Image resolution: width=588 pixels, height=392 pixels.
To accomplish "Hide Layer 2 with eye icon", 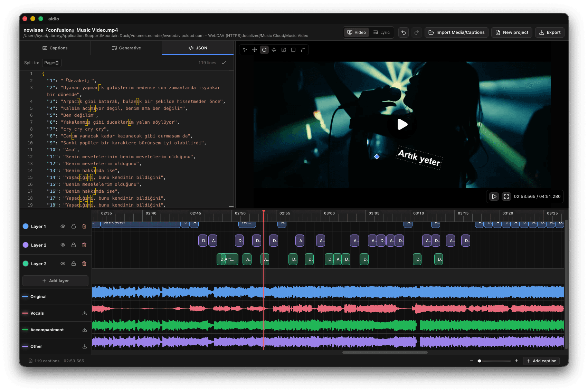I will click(x=63, y=245).
